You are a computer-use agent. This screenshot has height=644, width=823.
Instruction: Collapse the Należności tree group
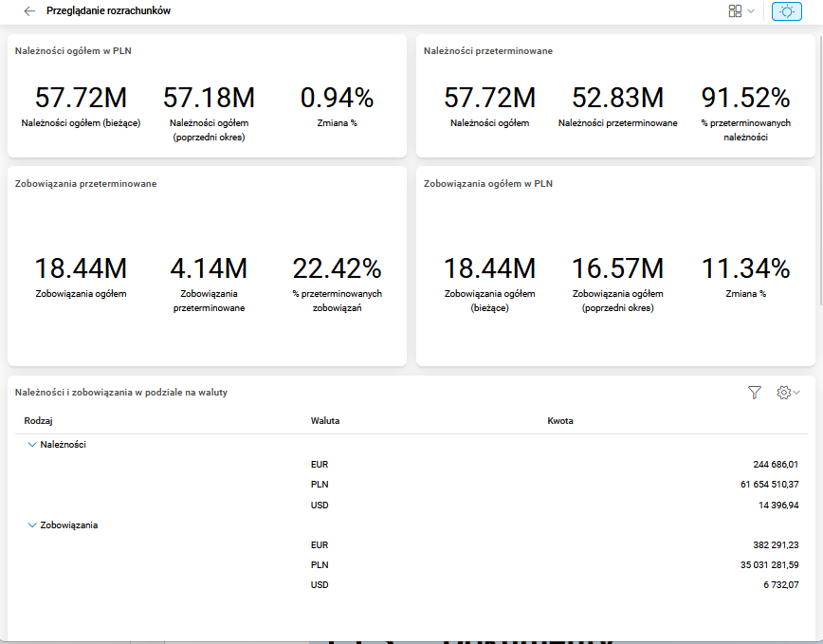[x=32, y=445]
